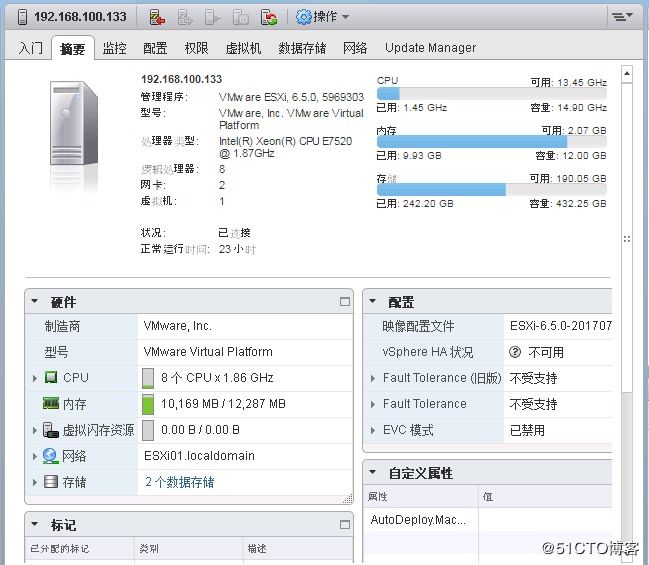649x565 pixels.
Task: Expand the Fault Tolerance (旧版) row
Action: click(x=373, y=378)
